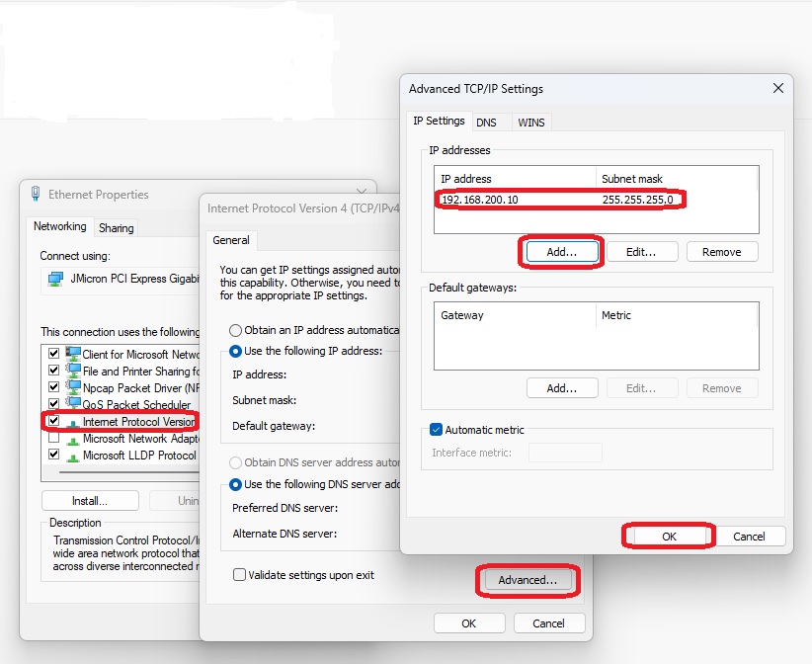The height and width of the screenshot is (664, 812).
Task: Click Add under IP addresses
Action: (561, 252)
